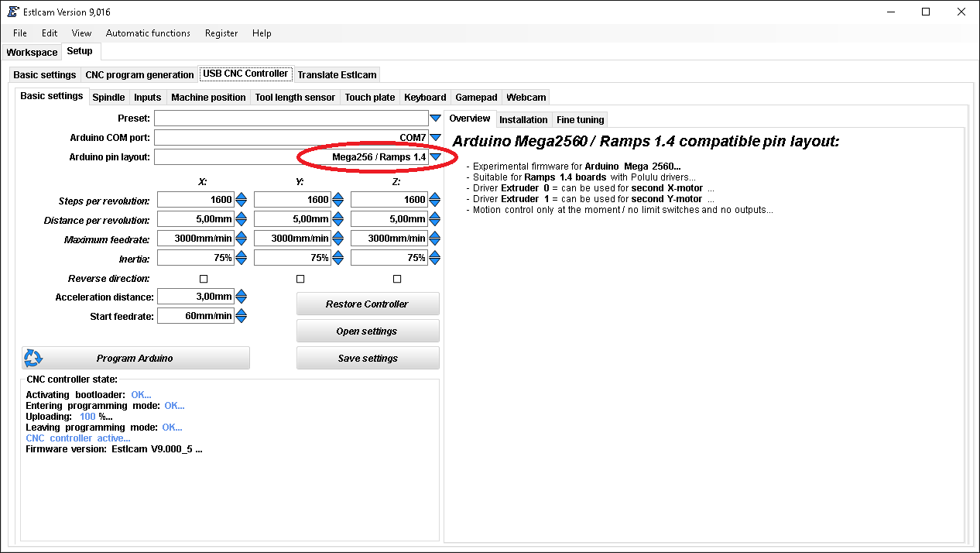The width and height of the screenshot is (980, 553).
Task: Switch to the Gamepad tab
Action: (476, 98)
